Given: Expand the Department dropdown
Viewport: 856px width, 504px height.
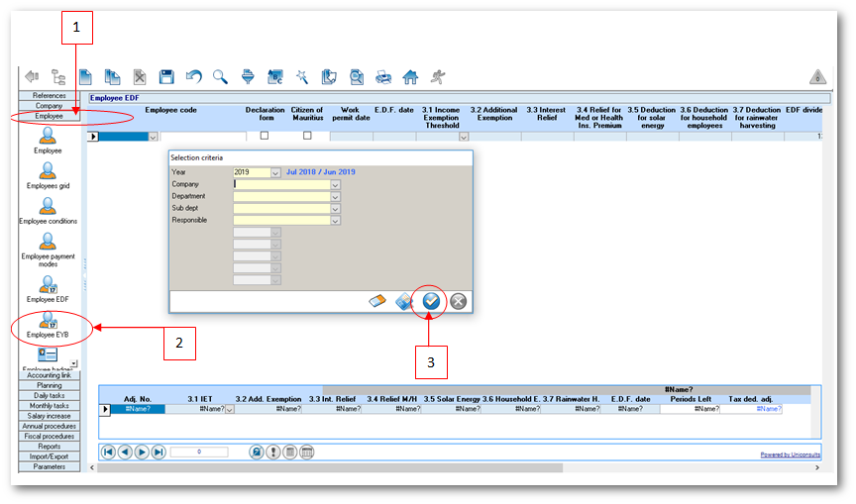Looking at the screenshot, I should coord(335,196).
